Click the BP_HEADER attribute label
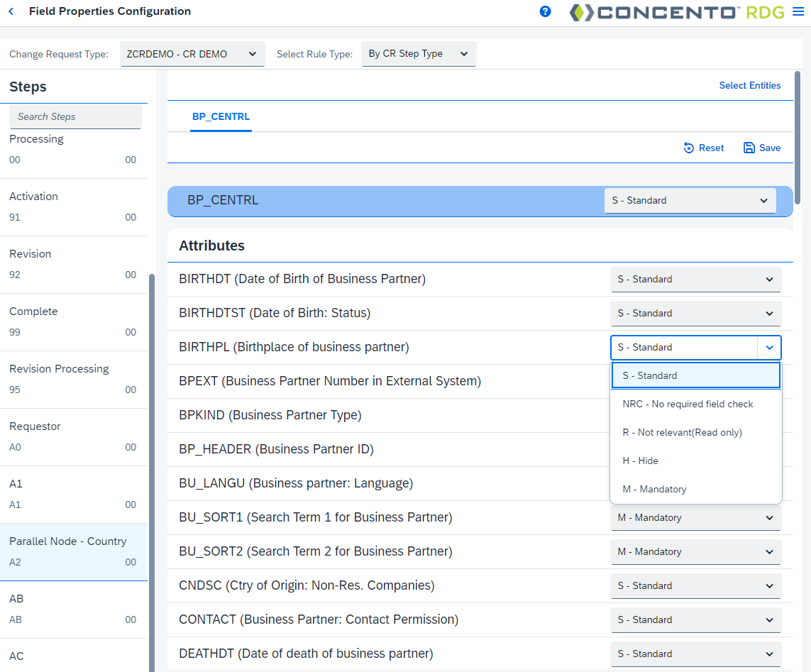The image size is (811, 672). pos(276,449)
